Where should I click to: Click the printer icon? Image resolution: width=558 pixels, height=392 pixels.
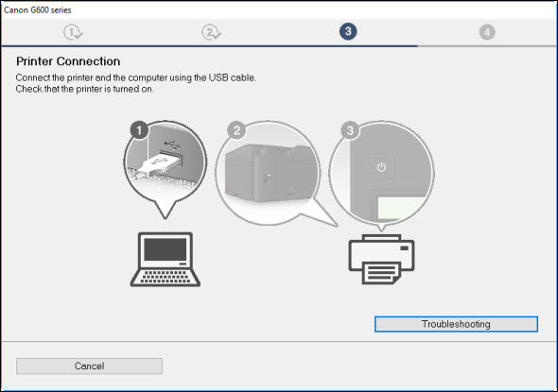[381, 259]
